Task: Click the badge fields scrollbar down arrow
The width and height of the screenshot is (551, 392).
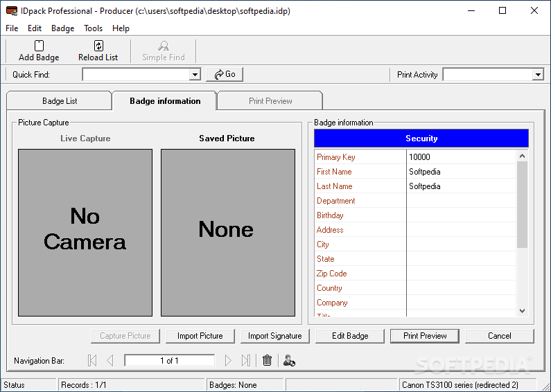Action: pyautogui.click(x=522, y=310)
